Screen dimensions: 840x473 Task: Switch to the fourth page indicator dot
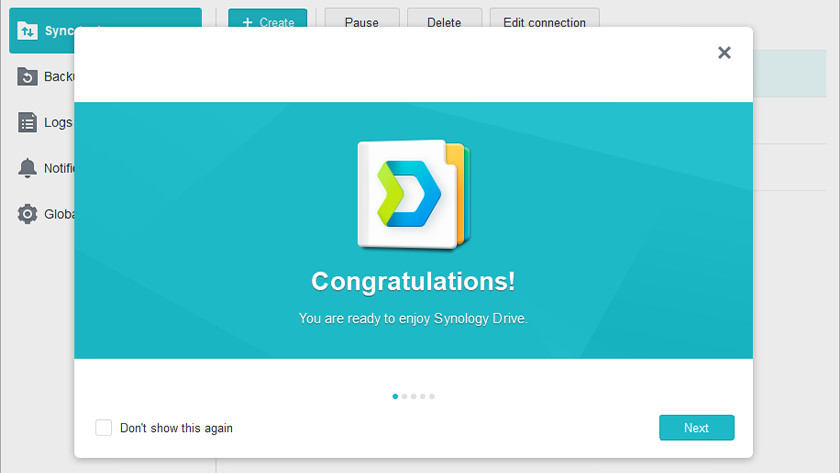pos(423,397)
